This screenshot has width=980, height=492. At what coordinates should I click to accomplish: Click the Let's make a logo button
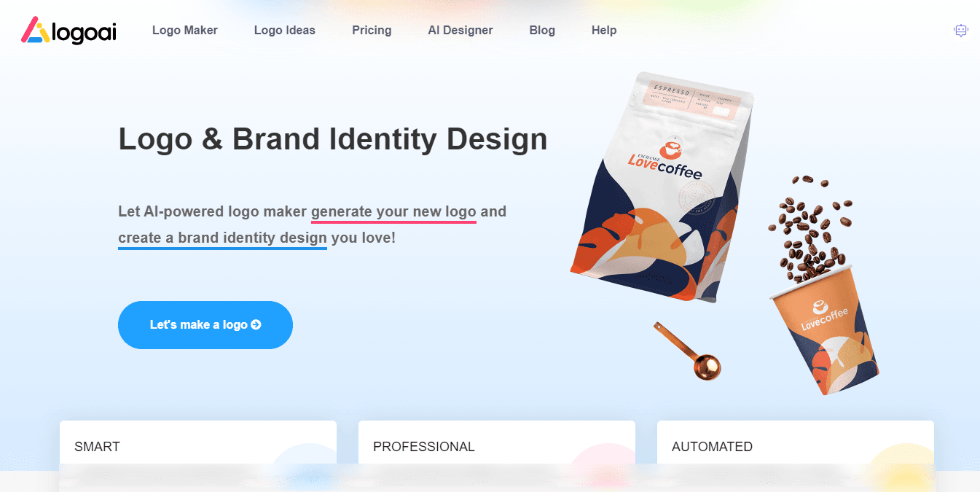pyautogui.click(x=205, y=325)
